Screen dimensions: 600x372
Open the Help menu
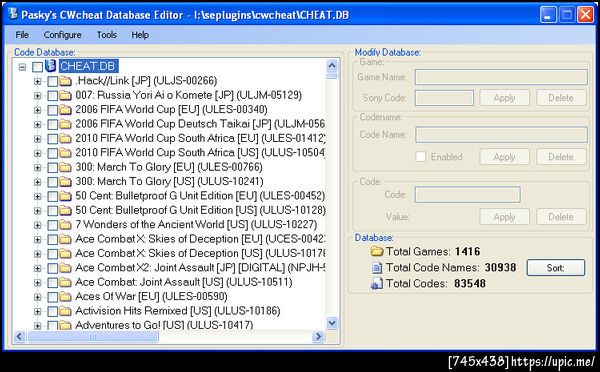140,35
